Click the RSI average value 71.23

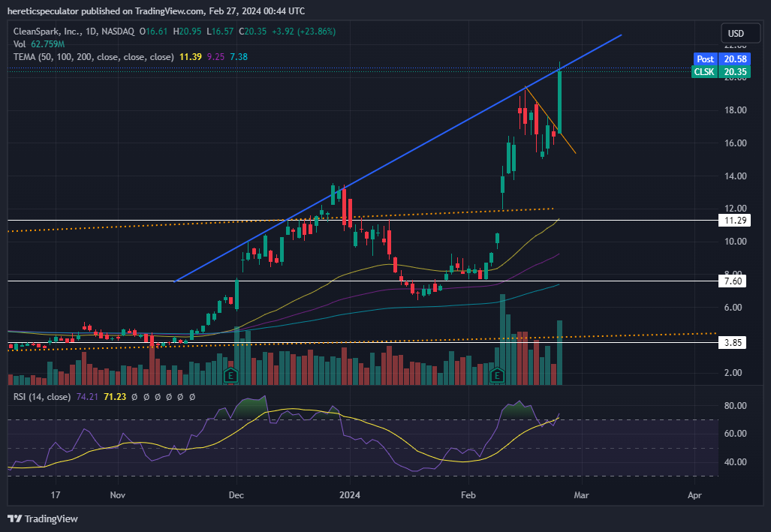[115, 397]
